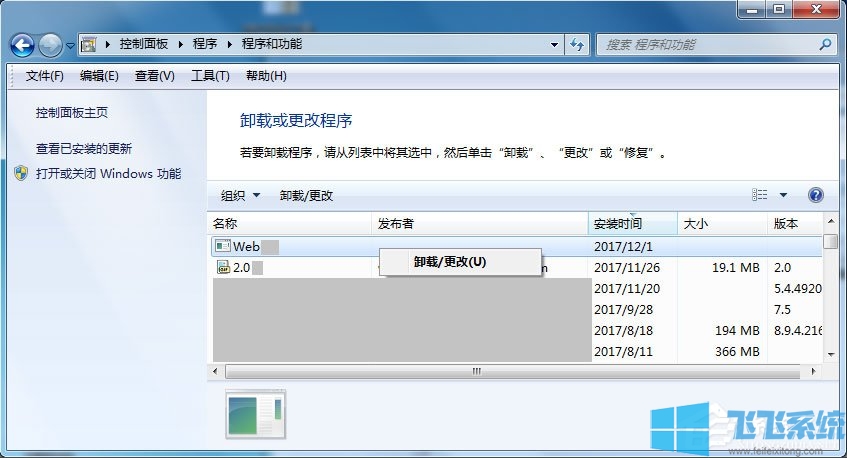
Task: Open the address bar history dropdown
Action: pos(554,45)
